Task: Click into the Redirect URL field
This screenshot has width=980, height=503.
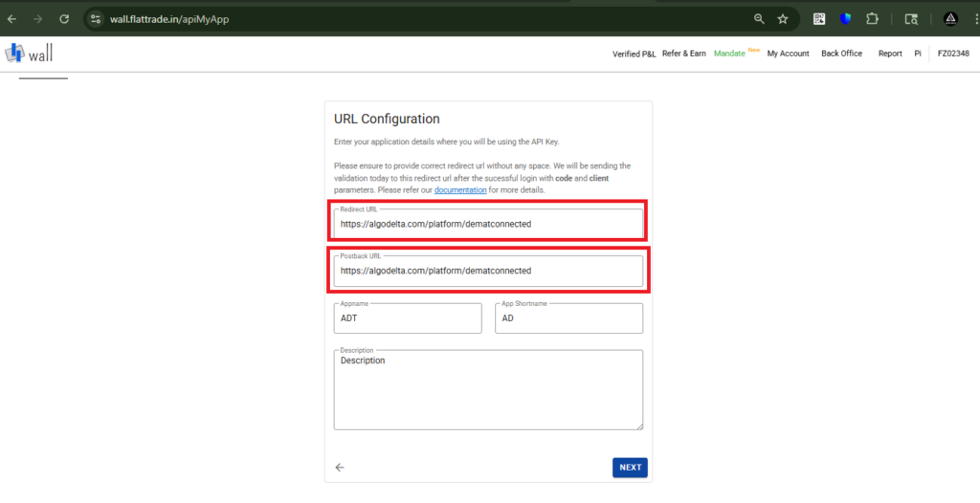Action: (x=488, y=224)
